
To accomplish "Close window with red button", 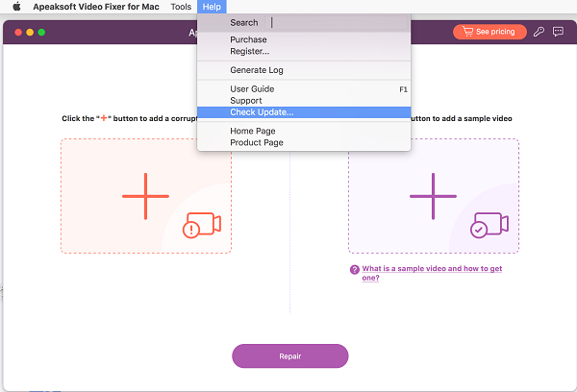I will pyautogui.click(x=18, y=33).
